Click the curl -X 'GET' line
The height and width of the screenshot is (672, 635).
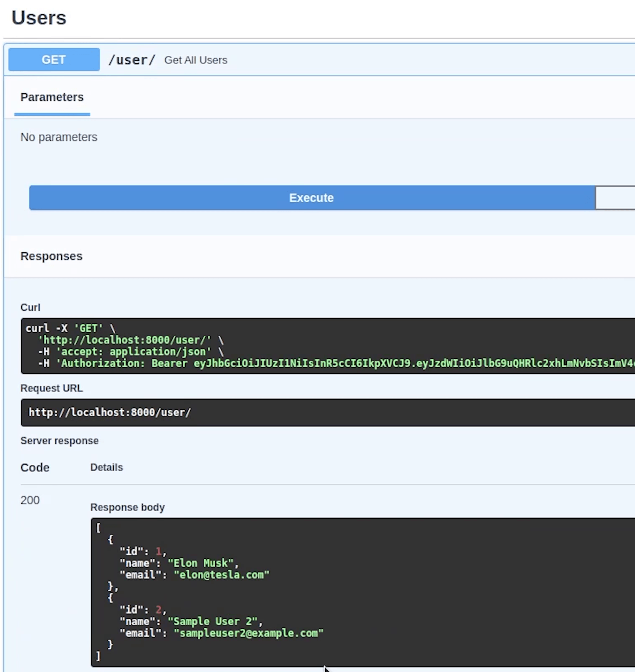coord(70,328)
